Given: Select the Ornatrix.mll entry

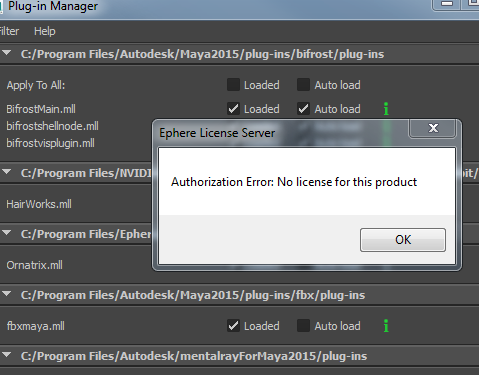Looking at the screenshot, I should coord(34,265).
